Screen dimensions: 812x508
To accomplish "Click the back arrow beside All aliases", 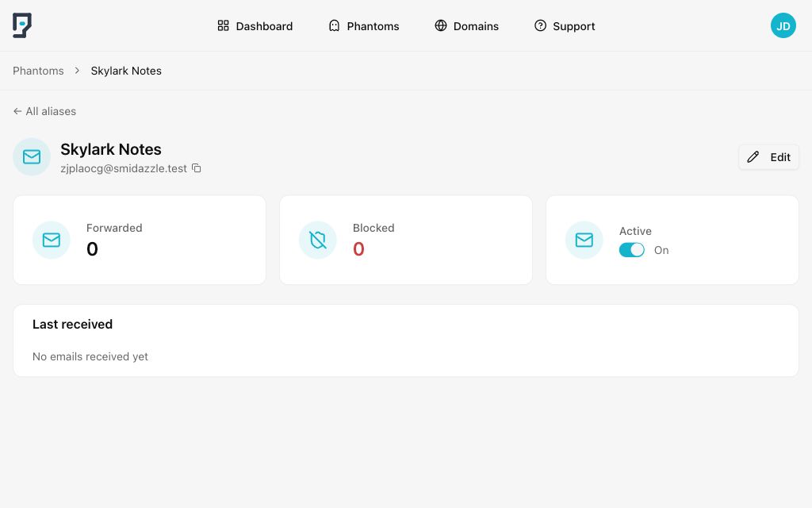I will click(x=17, y=111).
